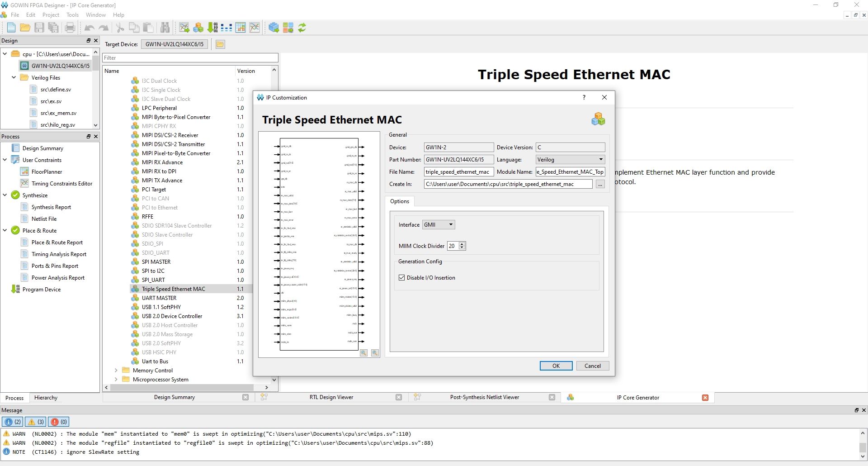Click the OK button in IP Customization
The width and height of the screenshot is (868, 466).
556,366
